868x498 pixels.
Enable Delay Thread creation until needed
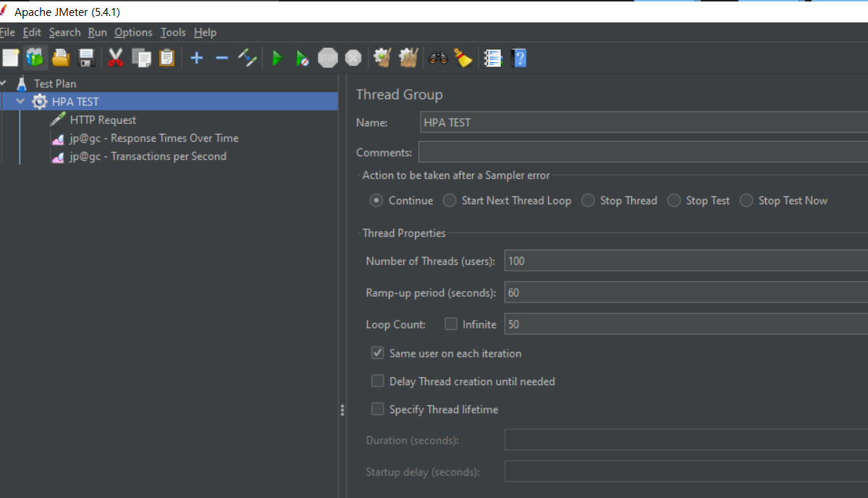(378, 381)
